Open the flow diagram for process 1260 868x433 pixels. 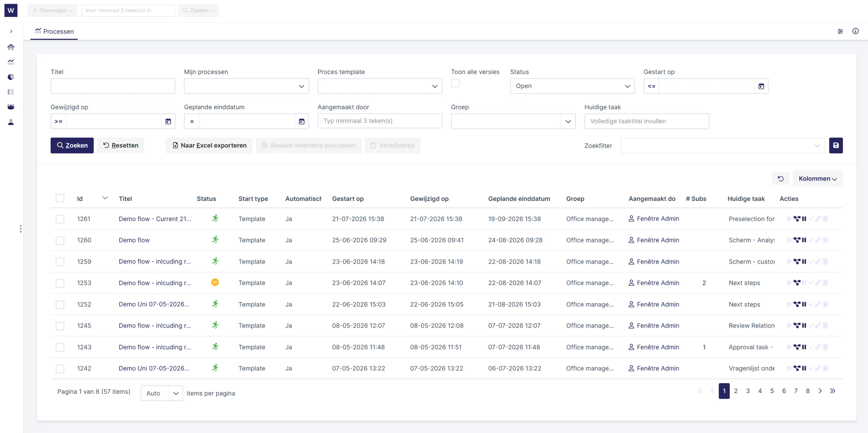click(x=797, y=240)
